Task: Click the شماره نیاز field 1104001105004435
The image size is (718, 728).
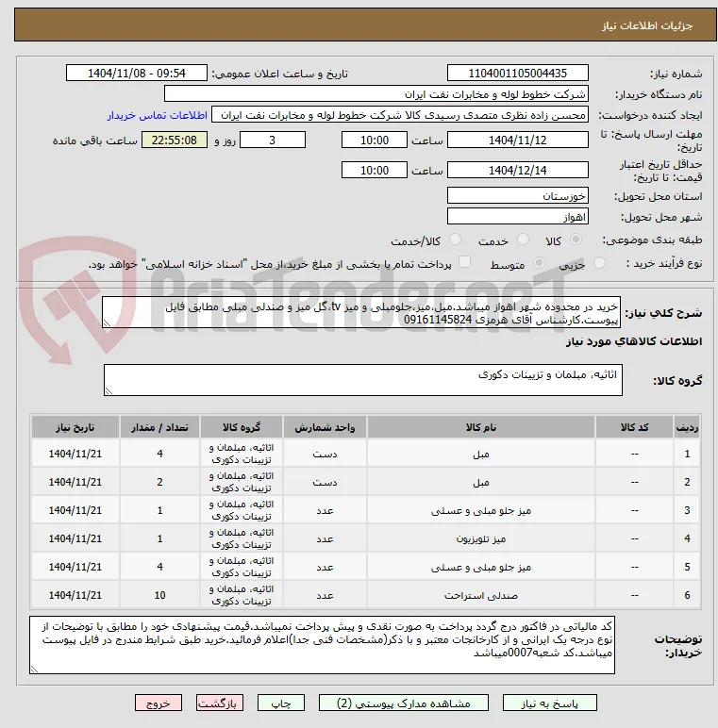Action: click(x=517, y=74)
